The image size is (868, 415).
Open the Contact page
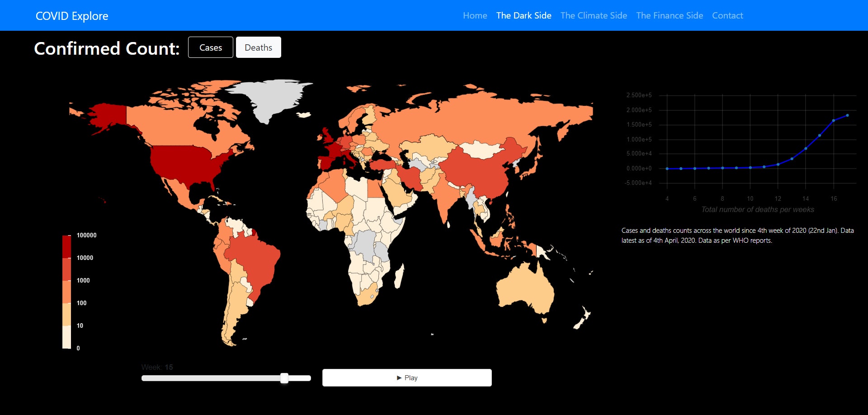point(727,15)
